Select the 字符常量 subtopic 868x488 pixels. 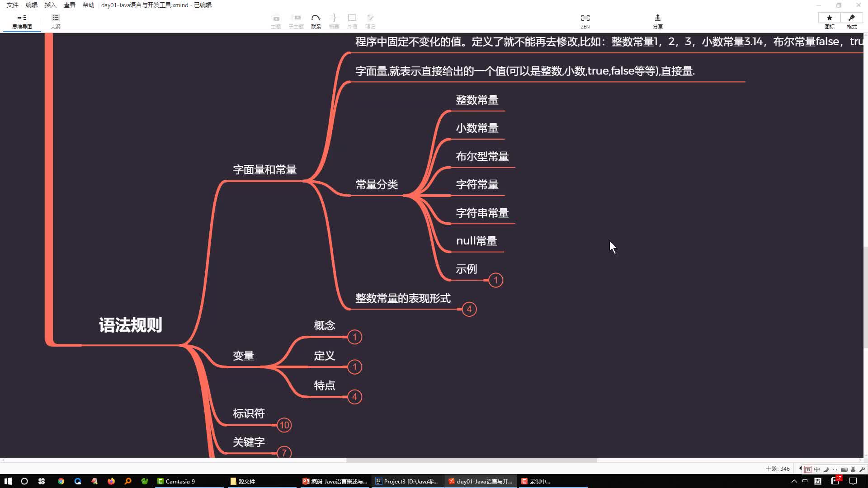(477, 184)
